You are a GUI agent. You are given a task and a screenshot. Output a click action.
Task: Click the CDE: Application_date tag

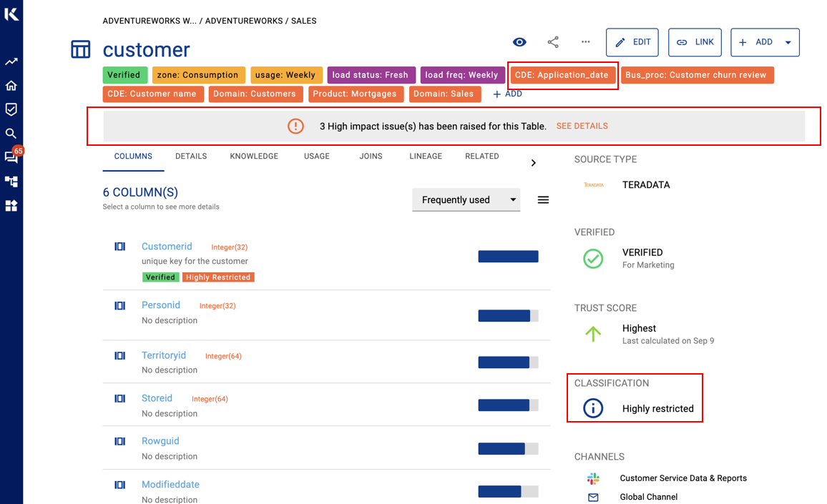pos(562,75)
